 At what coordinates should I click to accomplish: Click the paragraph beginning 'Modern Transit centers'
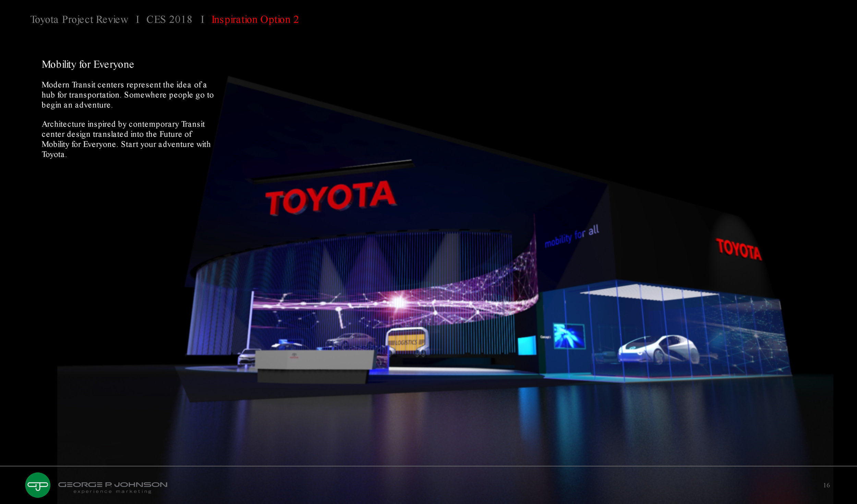tap(128, 95)
